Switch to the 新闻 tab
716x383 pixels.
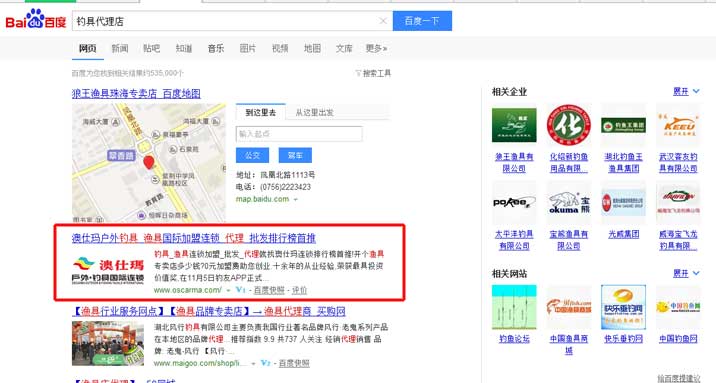120,48
